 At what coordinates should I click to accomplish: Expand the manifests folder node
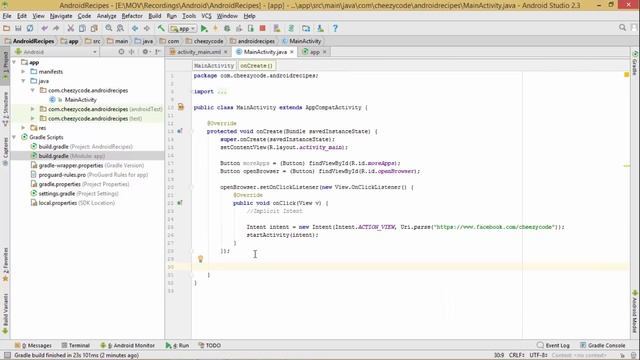click(24, 72)
